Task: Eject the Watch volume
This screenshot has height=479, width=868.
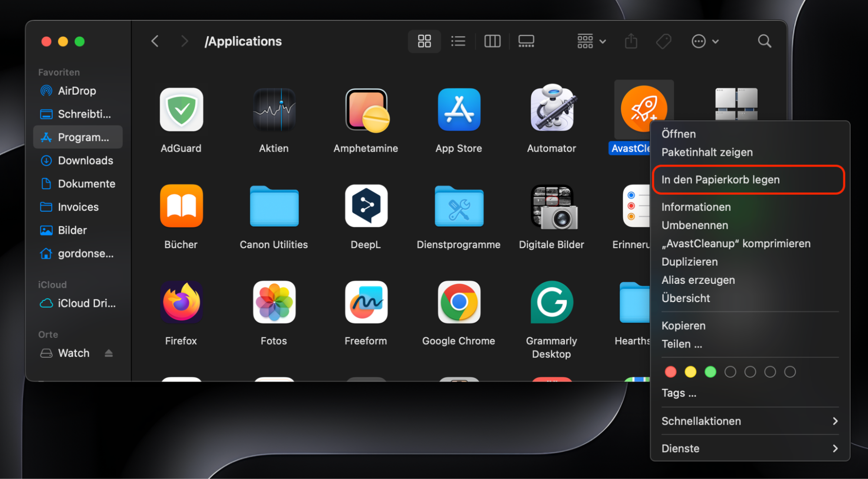Action: pyautogui.click(x=109, y=353)
